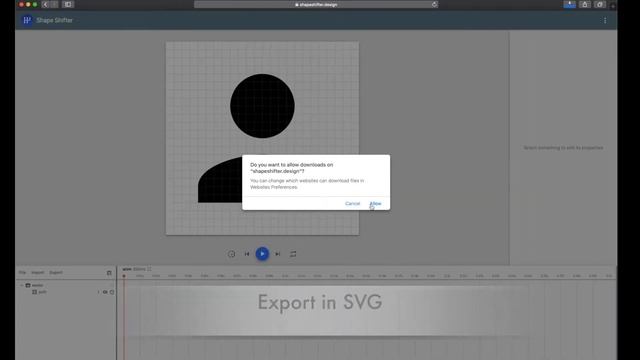Click the add new layer icon
The height and width of the screenshot is (360, 640).
109,273
